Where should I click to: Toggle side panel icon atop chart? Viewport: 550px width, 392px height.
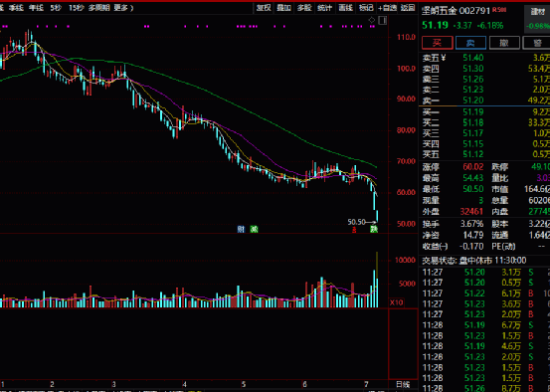coord(383,20)
